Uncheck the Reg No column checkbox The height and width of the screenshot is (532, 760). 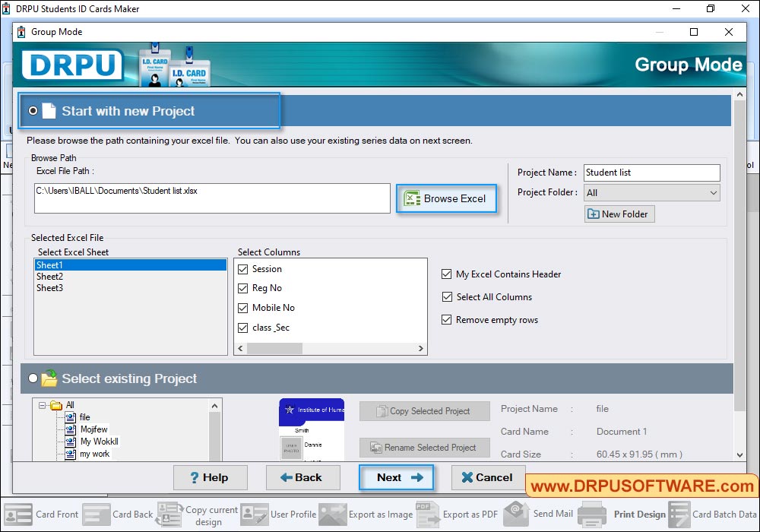243,288
